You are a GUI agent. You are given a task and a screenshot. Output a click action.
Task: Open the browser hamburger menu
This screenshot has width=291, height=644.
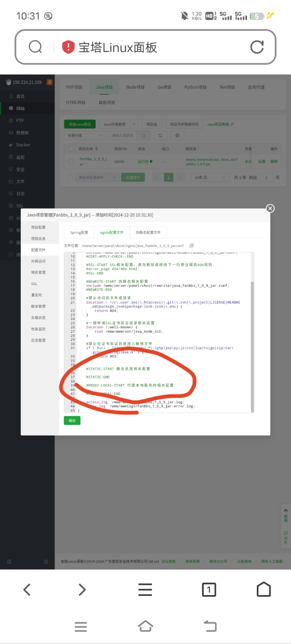(145, 590)
